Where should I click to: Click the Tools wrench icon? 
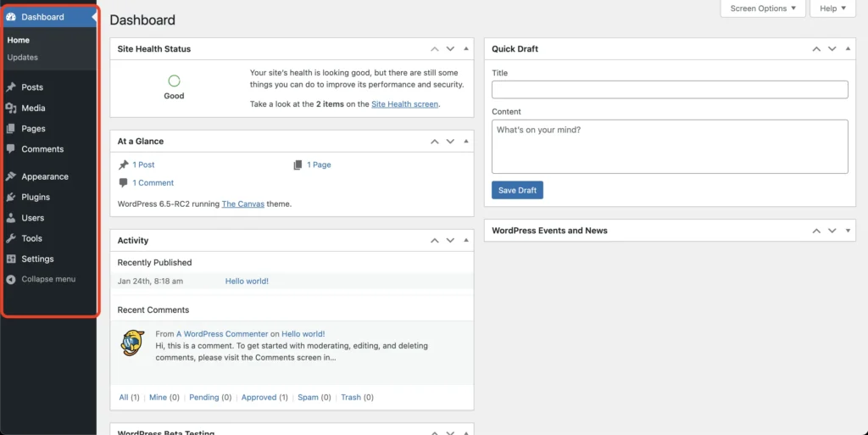[11, 239]
